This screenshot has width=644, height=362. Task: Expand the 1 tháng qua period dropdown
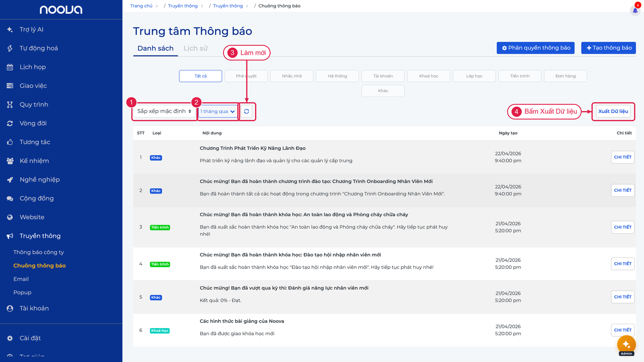point(218,111)
